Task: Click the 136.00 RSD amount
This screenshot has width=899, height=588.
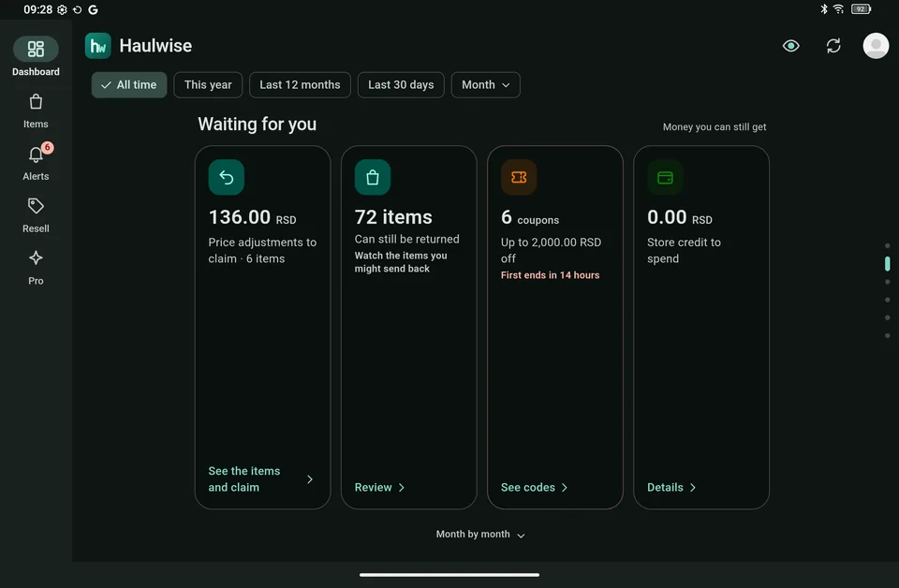Action: click(252, 217)
